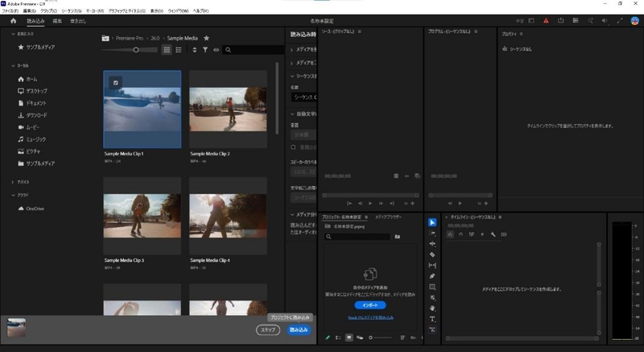Toggle fullscreen video with expand arrows icon

click(x=619, y=20)
